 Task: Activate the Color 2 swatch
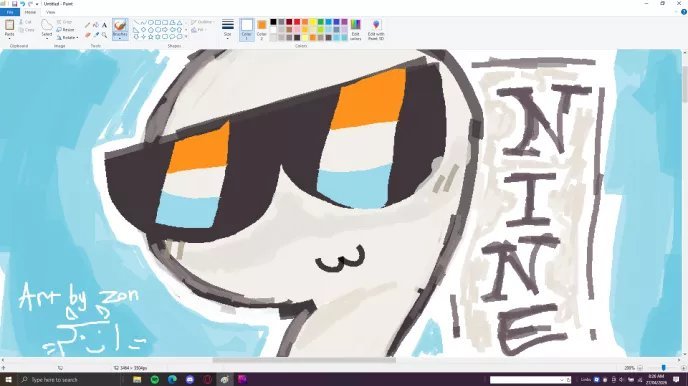pyautogui.click(x=262, y=29)
